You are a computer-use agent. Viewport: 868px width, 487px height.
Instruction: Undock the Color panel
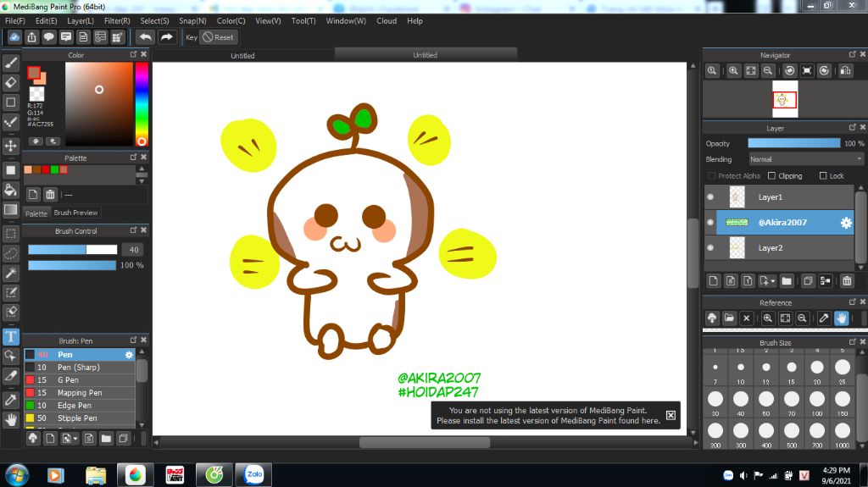pos(133,54)
